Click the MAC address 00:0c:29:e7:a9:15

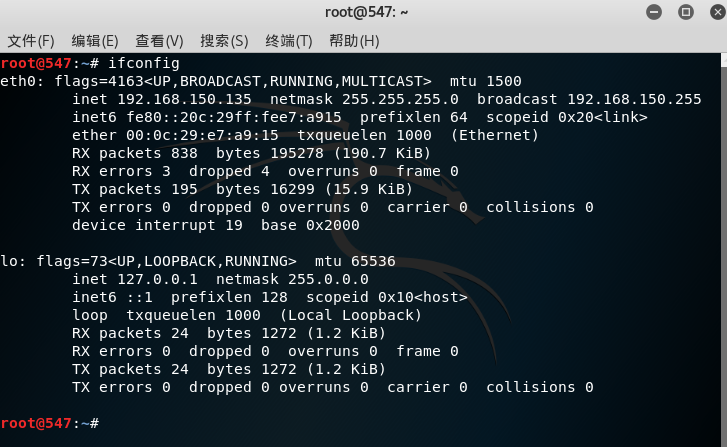(202, 135)
